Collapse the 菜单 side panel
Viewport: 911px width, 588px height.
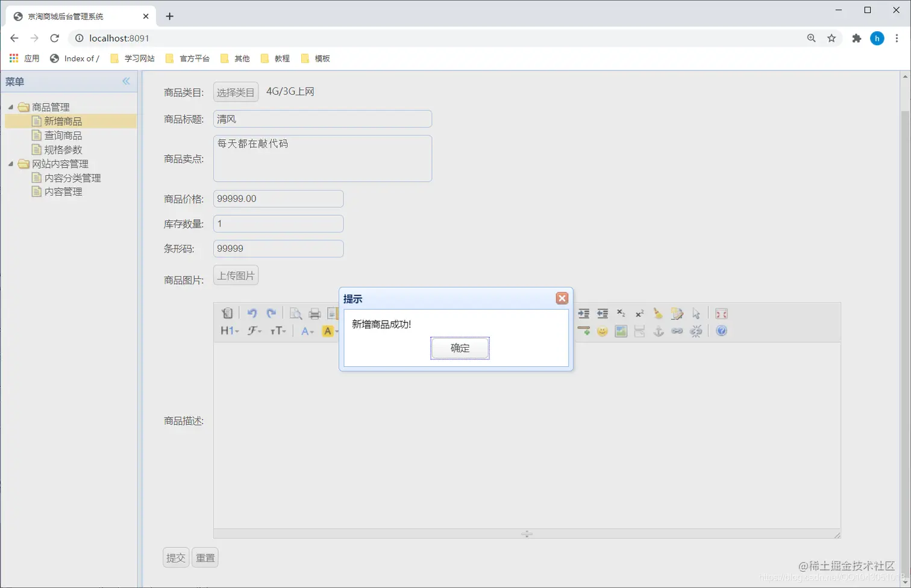pyautogui.click(x=126, y=81)
